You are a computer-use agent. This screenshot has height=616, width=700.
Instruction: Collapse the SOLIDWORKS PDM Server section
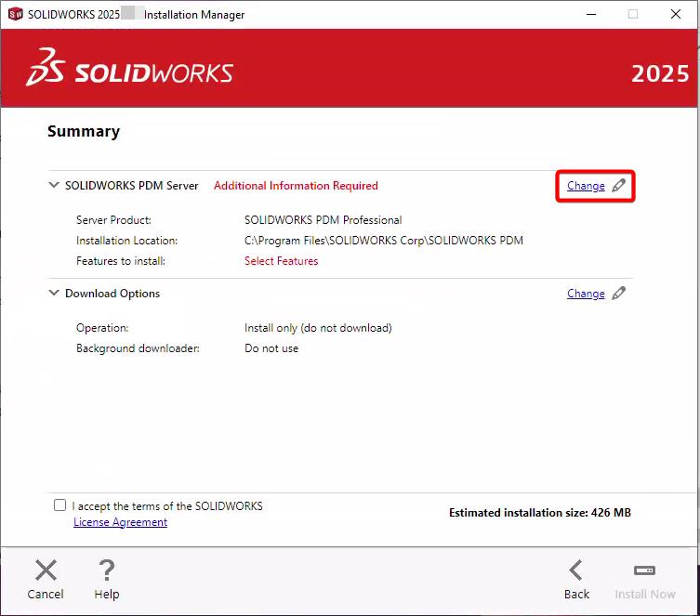(54, 185)
